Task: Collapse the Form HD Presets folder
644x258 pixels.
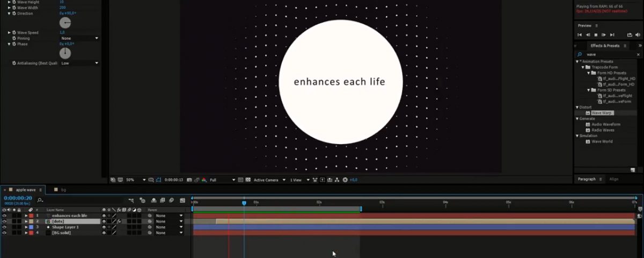Action: pyautogui.click(x=588, y=73)
